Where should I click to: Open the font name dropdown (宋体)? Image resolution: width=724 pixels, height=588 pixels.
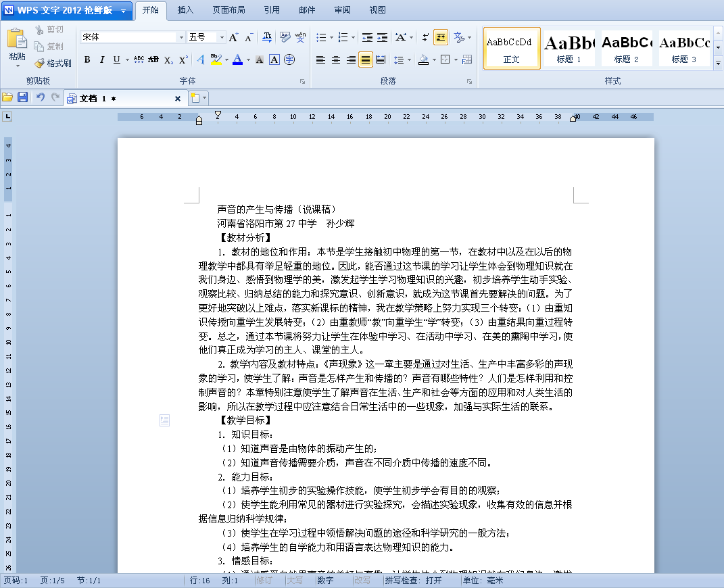pos(181,37)
